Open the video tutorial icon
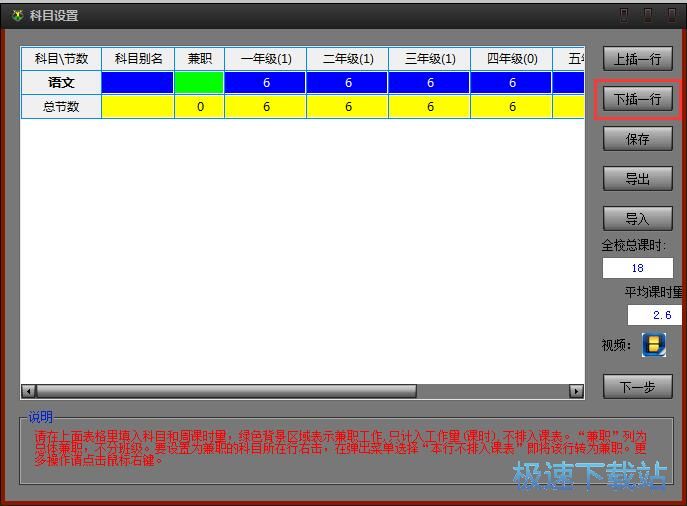The width and height of the screenshot is (687, 506). pos(654,344)
